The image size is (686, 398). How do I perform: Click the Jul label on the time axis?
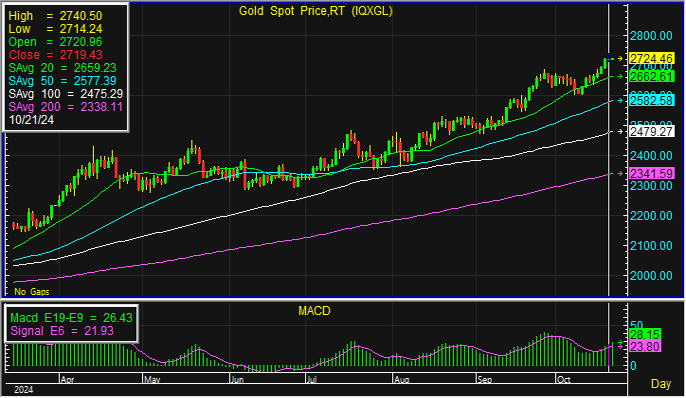[312, 380]
